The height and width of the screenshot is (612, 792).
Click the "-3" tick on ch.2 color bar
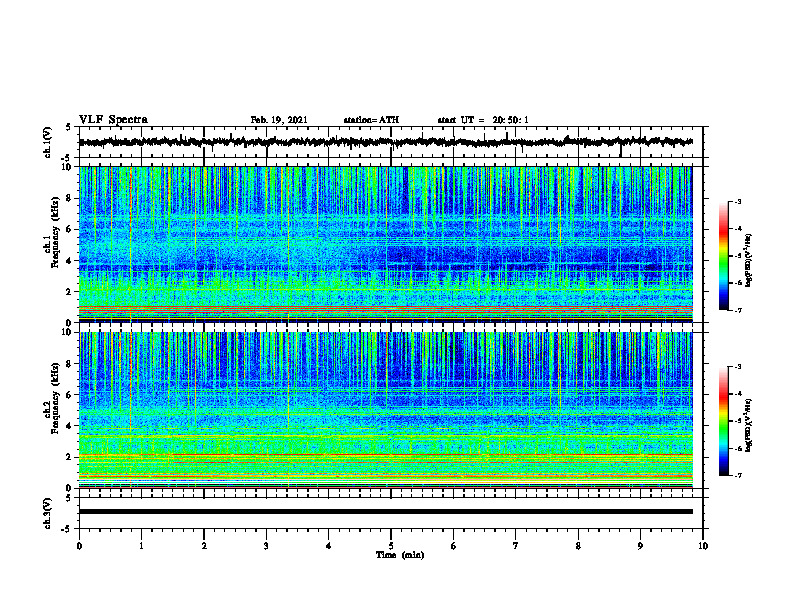(x=737, y=367)
